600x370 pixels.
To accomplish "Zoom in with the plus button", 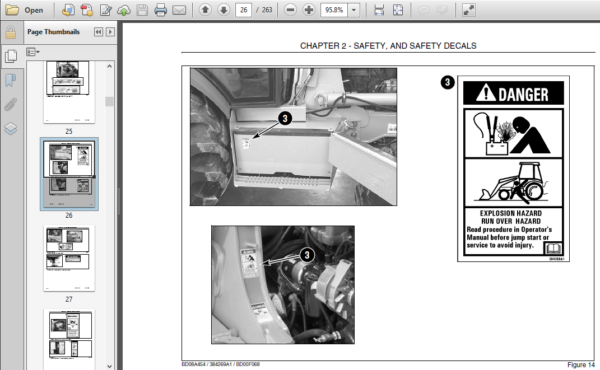I will tap(309, 10).
